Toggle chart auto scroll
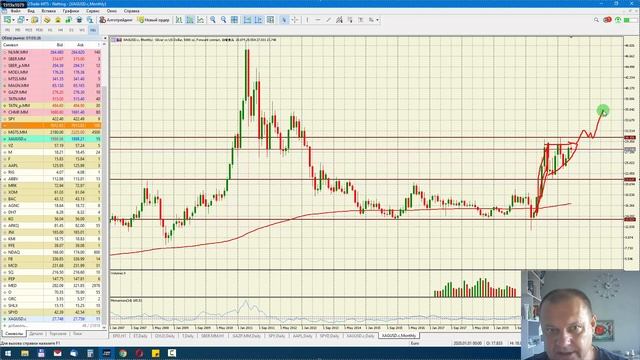Viewport: 640px width, 360px height. 247,20
